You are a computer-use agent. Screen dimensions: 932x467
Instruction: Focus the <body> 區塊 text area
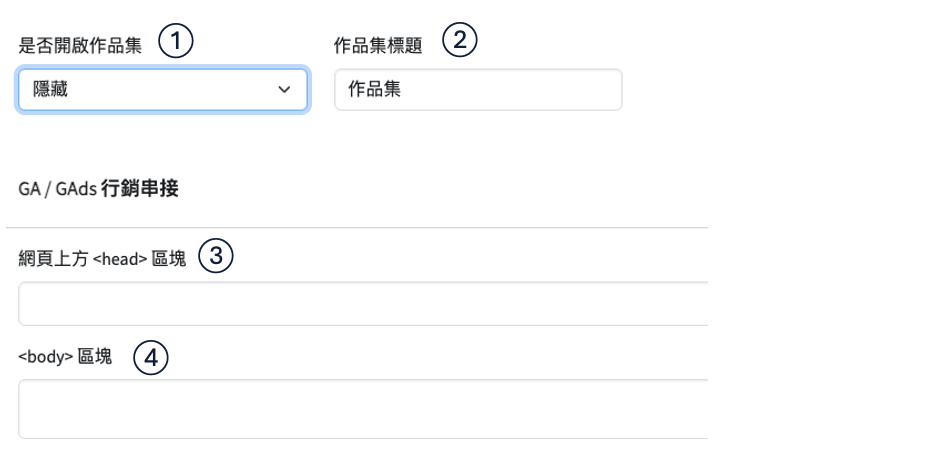pyautogui.click(x=364, y=408)
